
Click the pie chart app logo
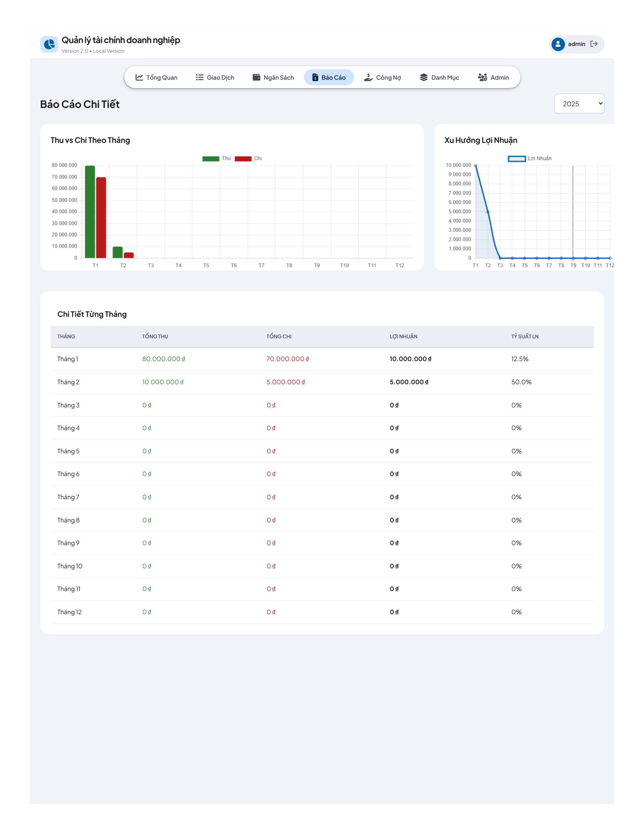point(49,44)
